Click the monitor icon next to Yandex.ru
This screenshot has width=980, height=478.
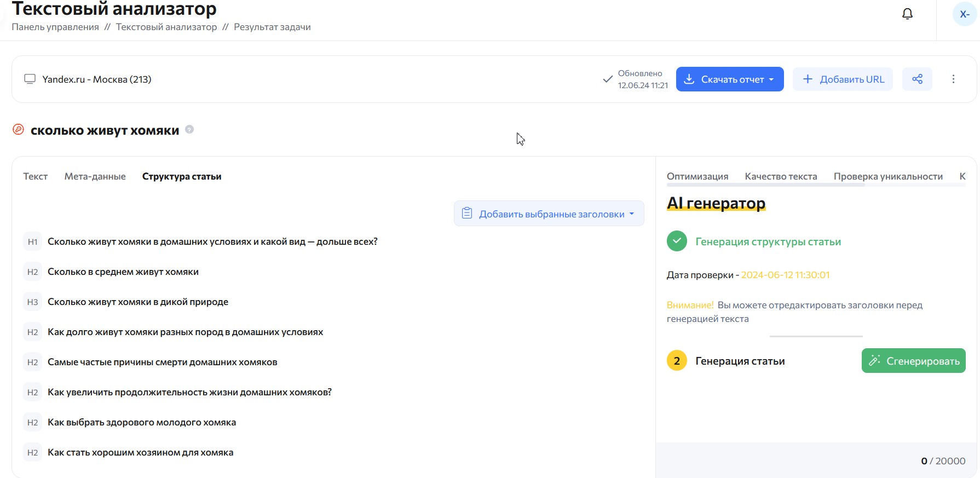tap(30, 79)
